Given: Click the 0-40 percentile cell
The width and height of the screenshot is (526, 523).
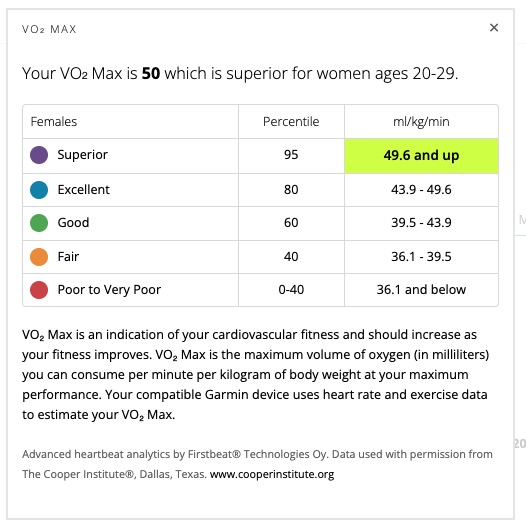Looking at the screenshot, I should pos(291,290).
